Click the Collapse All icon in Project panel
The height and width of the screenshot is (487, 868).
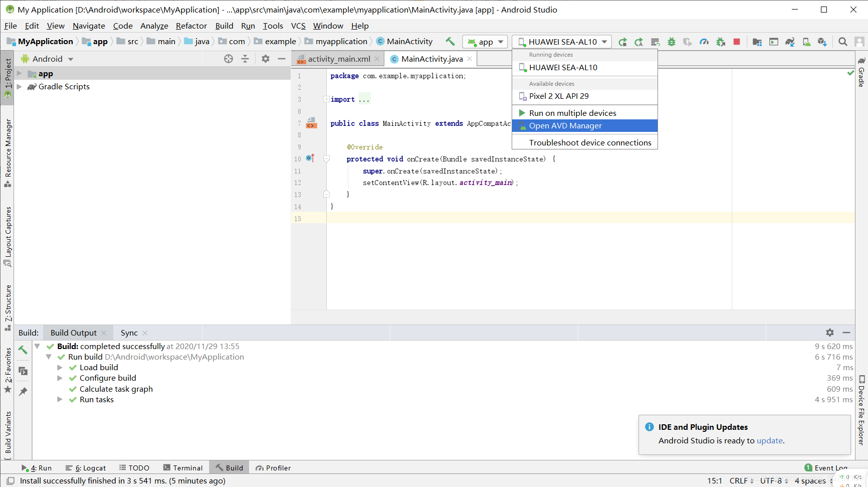click(245, 59)
